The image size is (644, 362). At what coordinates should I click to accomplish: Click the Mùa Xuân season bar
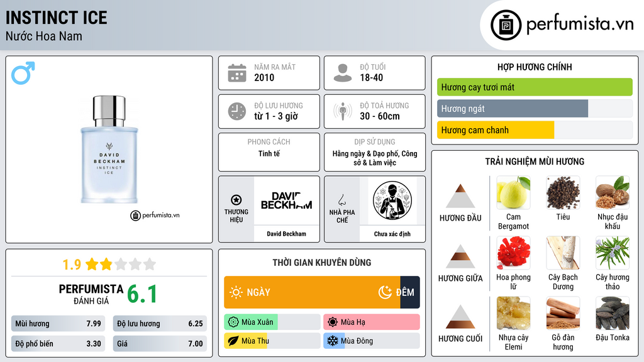click(x=272, y=322)
